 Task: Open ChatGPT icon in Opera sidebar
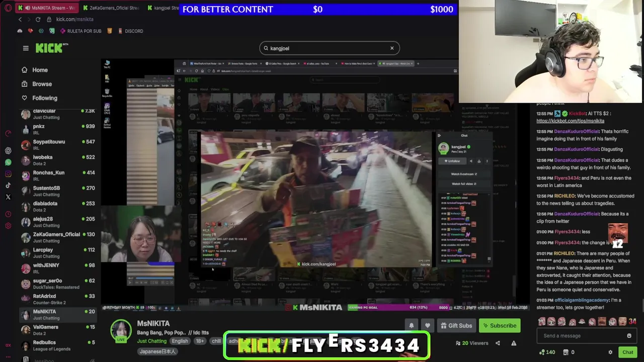pyautogui.click(x=8, y=151)
